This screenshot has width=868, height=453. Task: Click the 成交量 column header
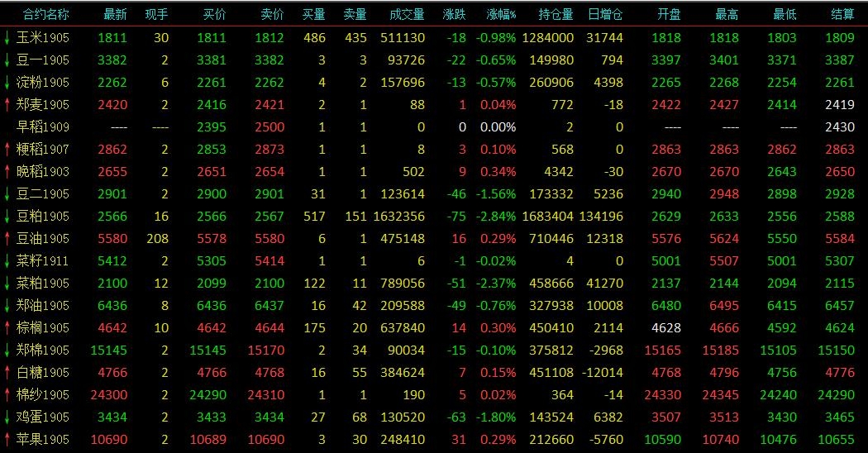point(407,14)
